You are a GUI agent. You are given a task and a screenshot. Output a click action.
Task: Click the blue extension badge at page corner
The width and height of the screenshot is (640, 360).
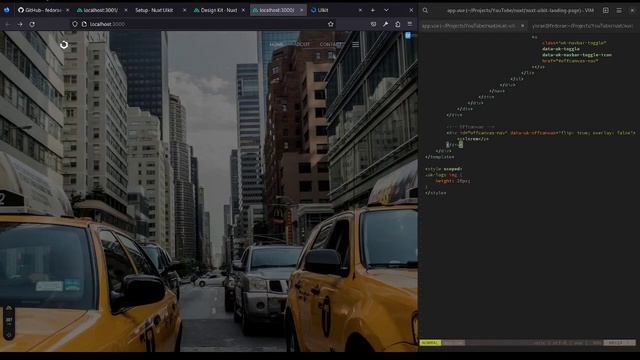coord(408,36)
